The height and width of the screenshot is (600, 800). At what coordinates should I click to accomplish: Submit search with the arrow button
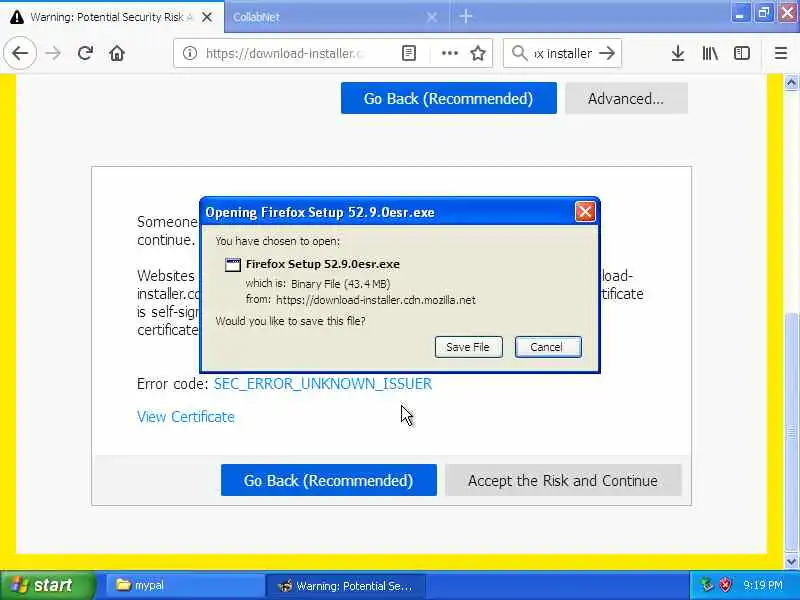(607, 53)
